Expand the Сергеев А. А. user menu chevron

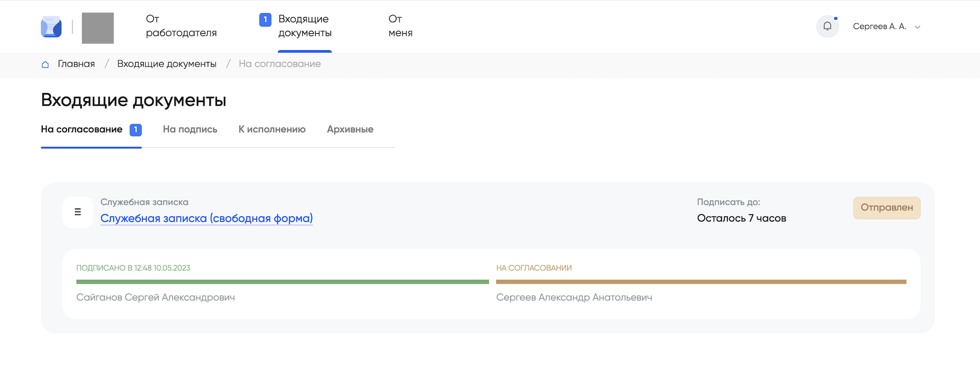pyautogui.click(x=918, y=27)
